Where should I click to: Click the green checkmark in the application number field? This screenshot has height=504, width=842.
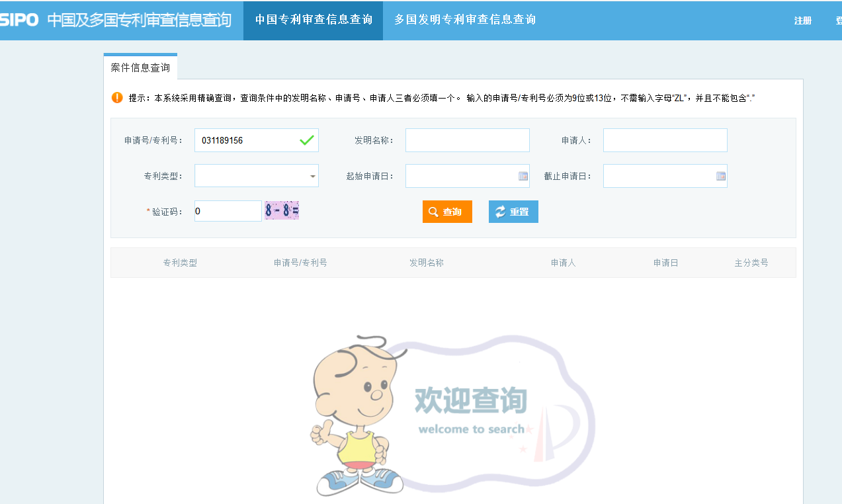(306, 140)
